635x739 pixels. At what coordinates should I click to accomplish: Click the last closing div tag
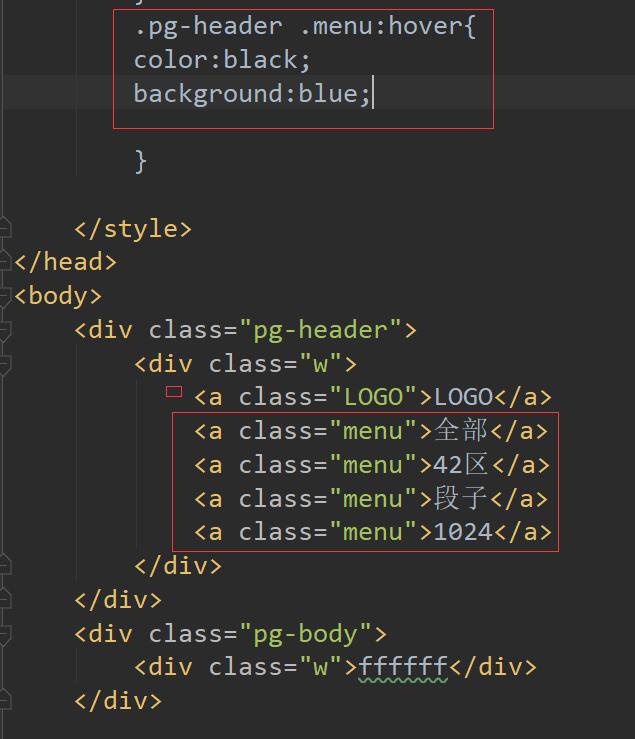[x=118, y=701]
